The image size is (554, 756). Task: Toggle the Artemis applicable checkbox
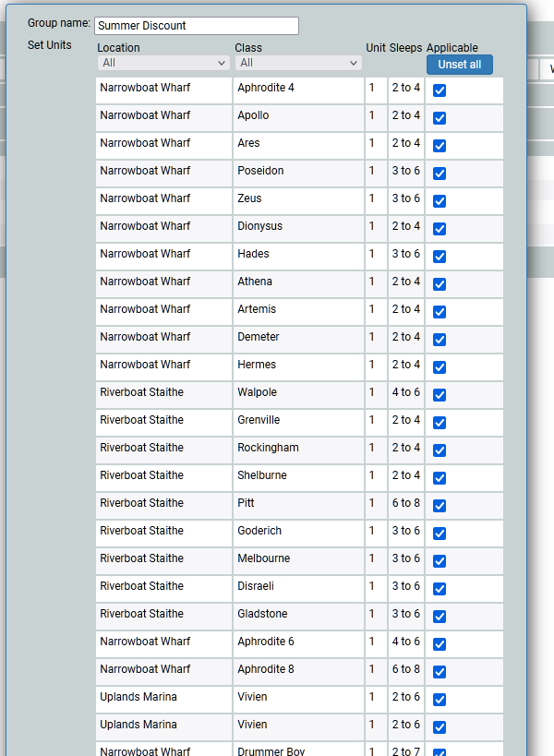point(440,312)
